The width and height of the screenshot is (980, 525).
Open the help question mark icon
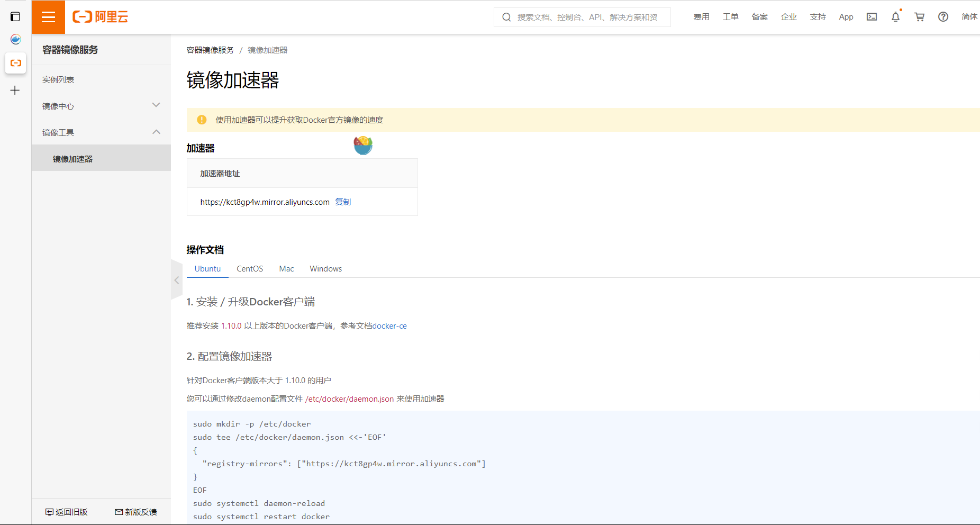click(x=943, y=17)
